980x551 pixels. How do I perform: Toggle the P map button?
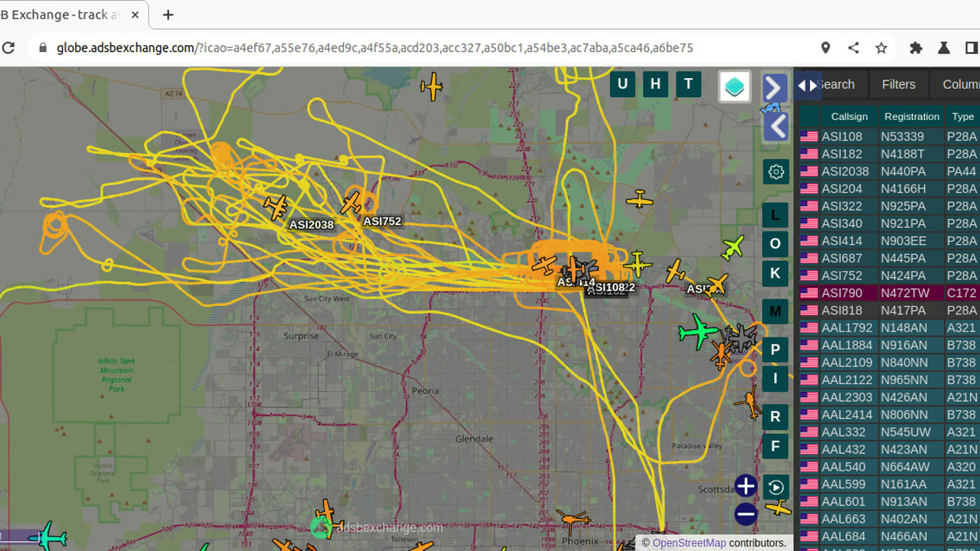tap(776, 350)
